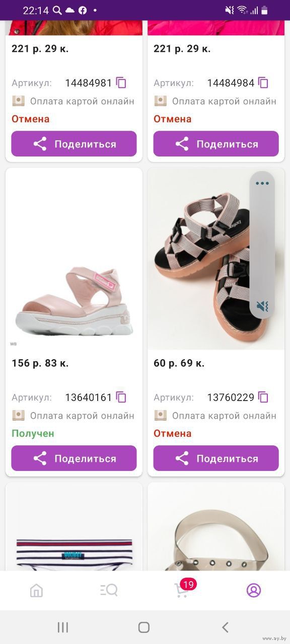
Task: Open the pink platform sandal photo
Action: (x=74, y=259)
